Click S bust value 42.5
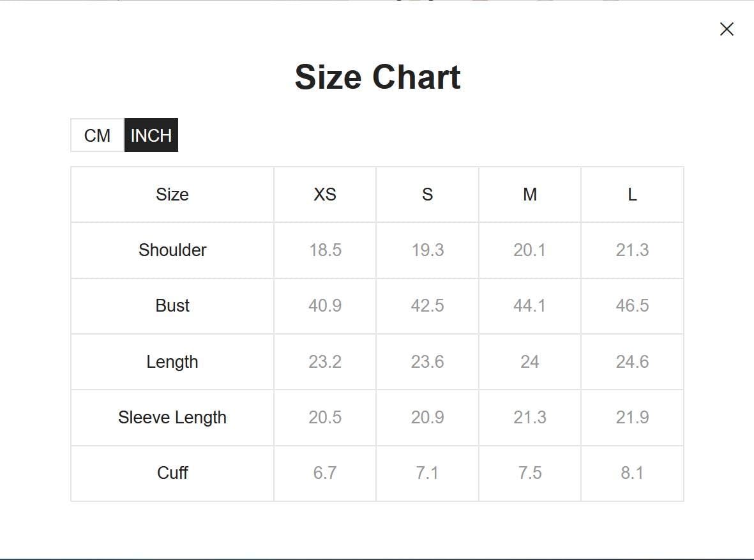Screen dimensions: 754x560 [x=428, y=306]
